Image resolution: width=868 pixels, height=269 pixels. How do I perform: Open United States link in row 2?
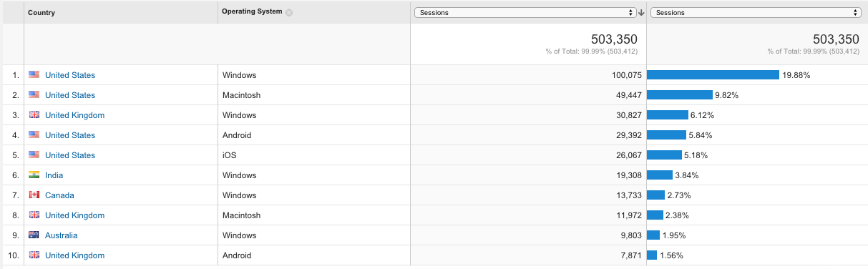point(70,95)
